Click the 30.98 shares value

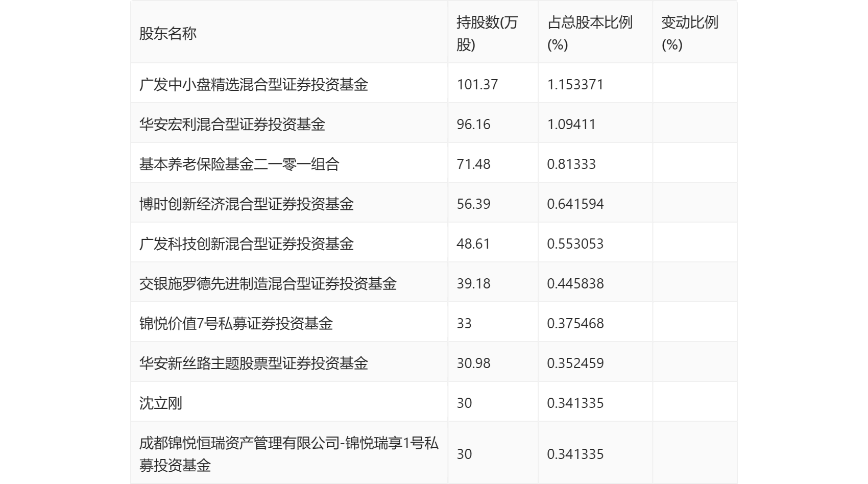pyautogui.click(x=473, y=363)
